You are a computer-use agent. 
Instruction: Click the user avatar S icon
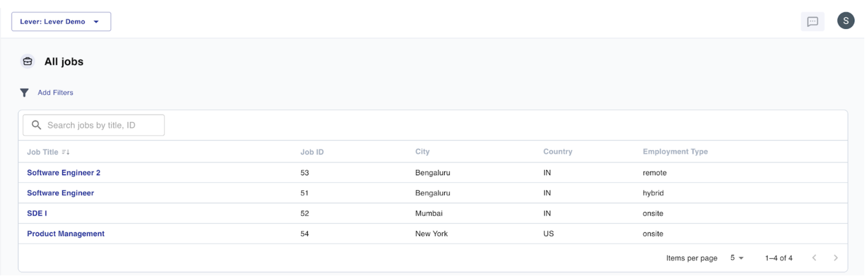[x=845, y=21]
